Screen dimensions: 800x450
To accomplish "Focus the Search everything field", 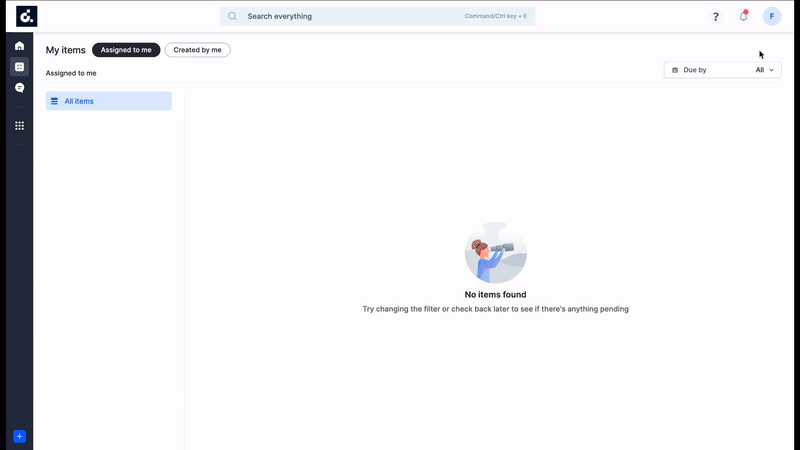I will pos(378,16).
